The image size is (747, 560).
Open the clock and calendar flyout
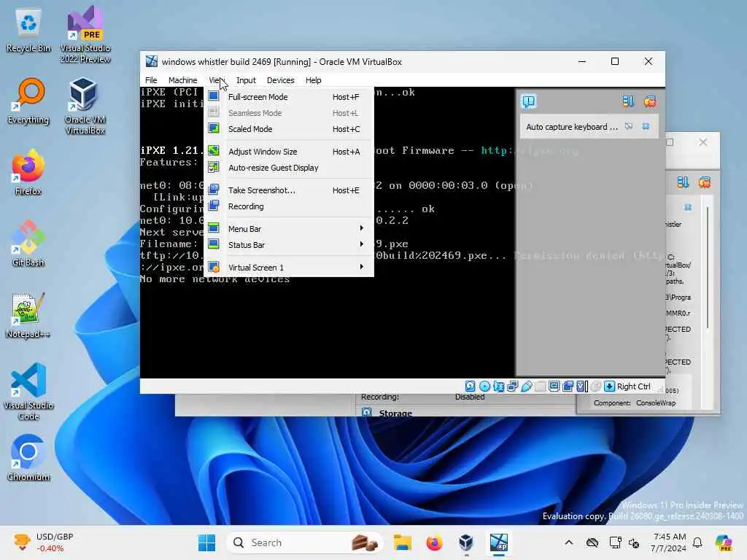tap(669, 542)
